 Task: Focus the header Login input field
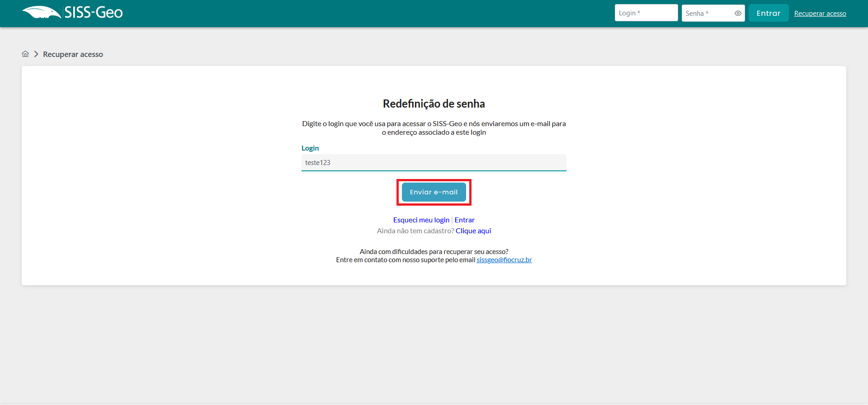click(646, 13)
